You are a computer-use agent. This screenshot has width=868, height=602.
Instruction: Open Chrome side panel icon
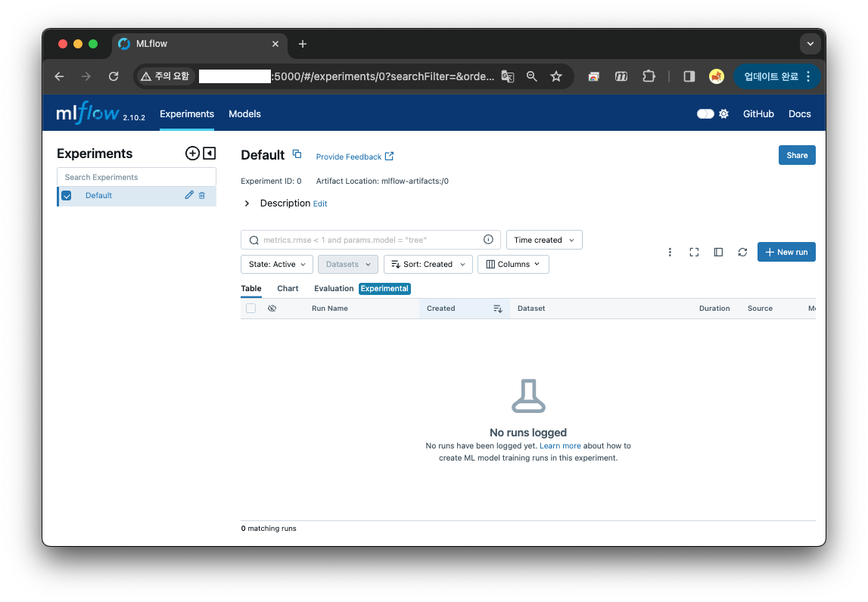689,76
